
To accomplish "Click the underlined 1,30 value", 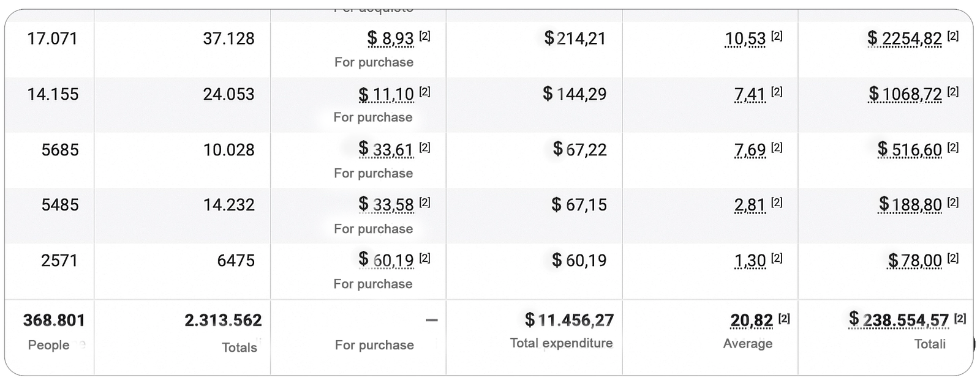I will [x=750, y=261].
